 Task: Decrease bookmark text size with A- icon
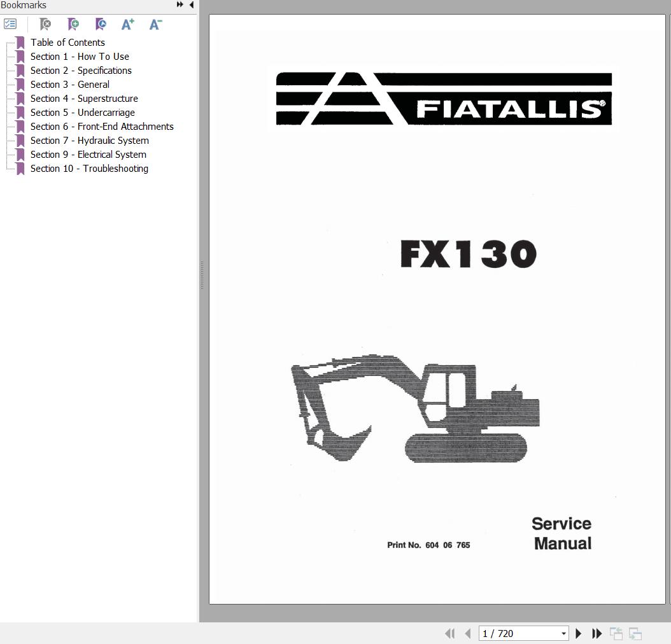click(x=155, y=24)
